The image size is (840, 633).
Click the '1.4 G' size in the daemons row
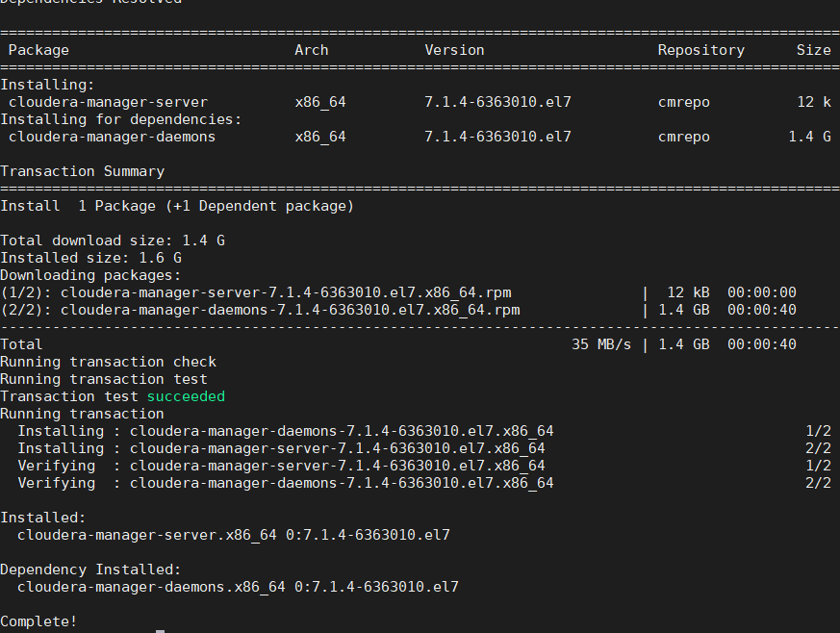pyautogui.click(x=809, y=138)
